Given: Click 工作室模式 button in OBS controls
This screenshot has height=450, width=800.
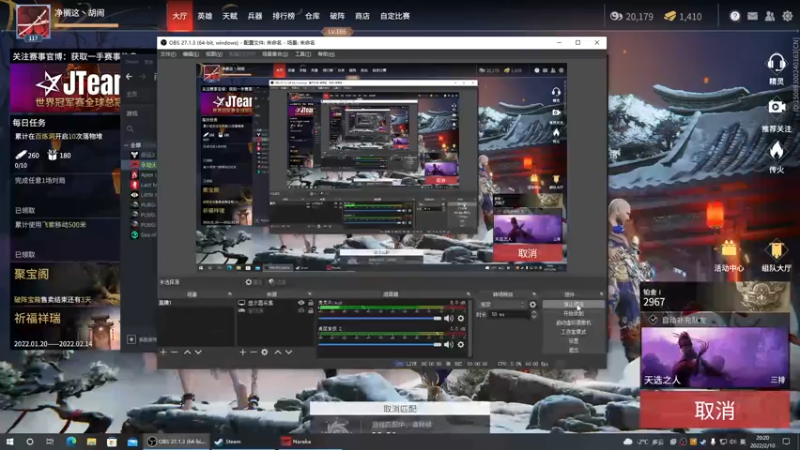Looking at the screenshot, I should 573,332.
